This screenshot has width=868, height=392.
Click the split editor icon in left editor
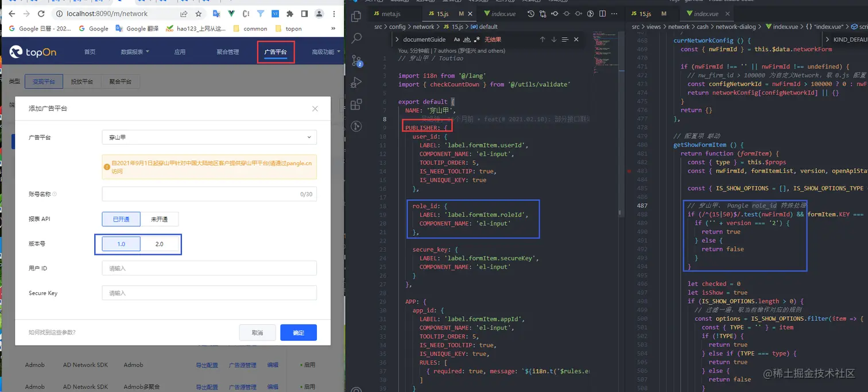point(602,13)
